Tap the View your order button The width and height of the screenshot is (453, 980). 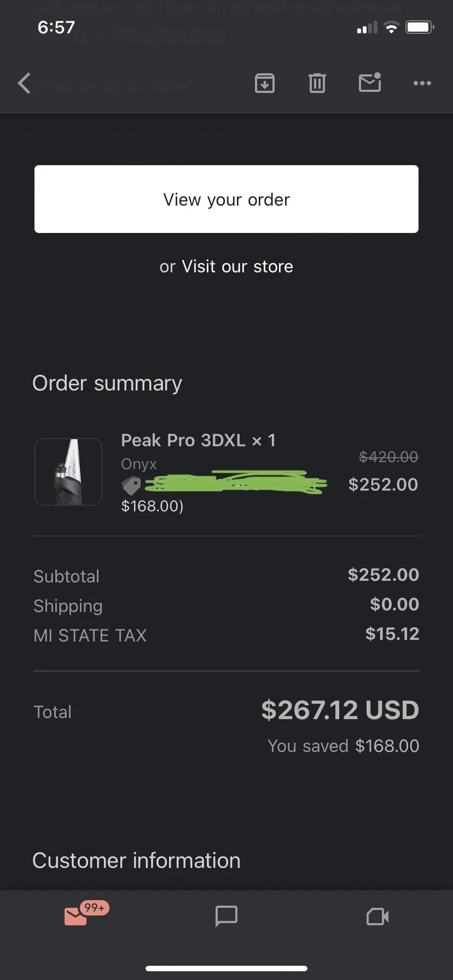pos(226,199)
